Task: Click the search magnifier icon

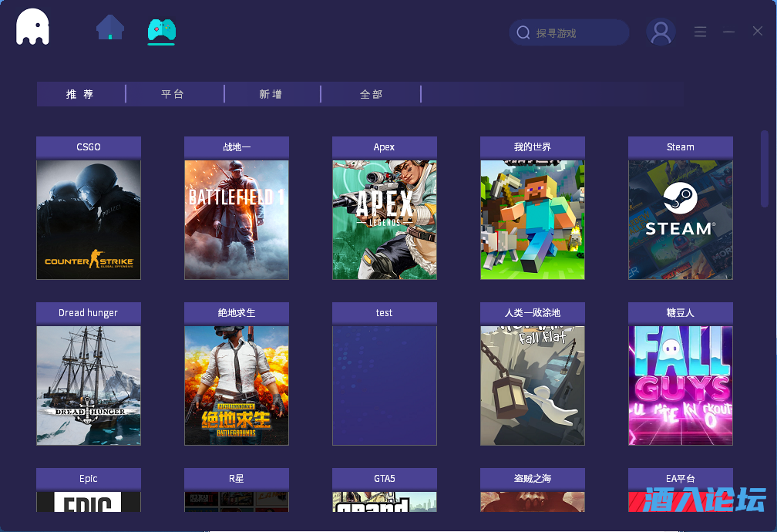Action: [523, 32]
